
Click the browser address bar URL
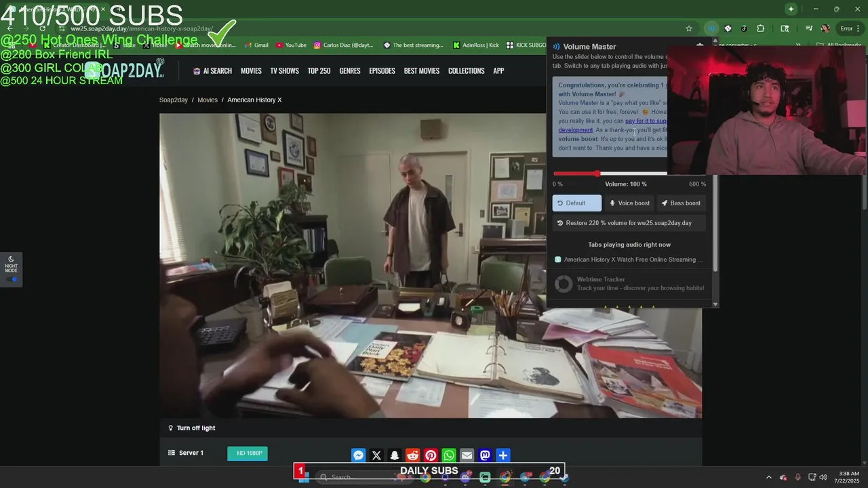(142, 29)
